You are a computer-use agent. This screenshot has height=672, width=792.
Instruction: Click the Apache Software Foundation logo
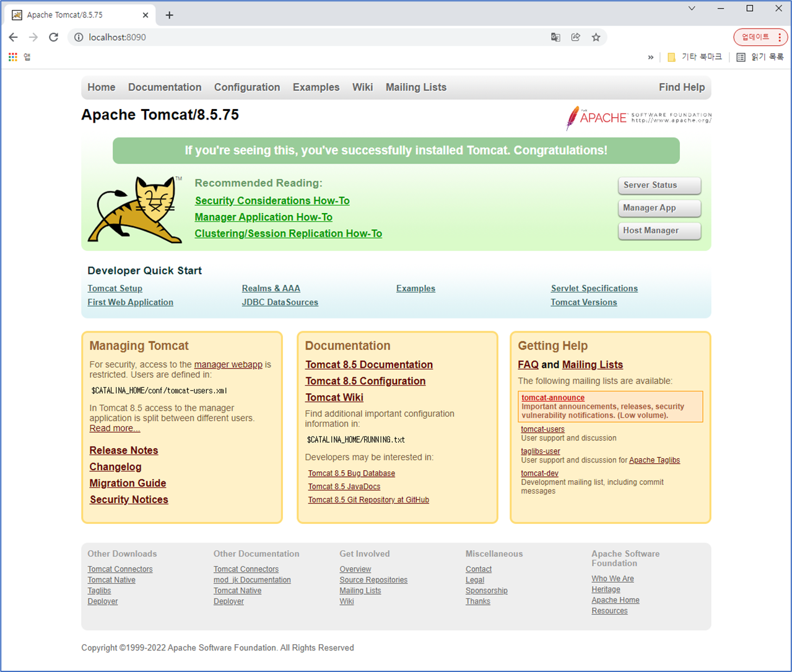click(638, 118)
